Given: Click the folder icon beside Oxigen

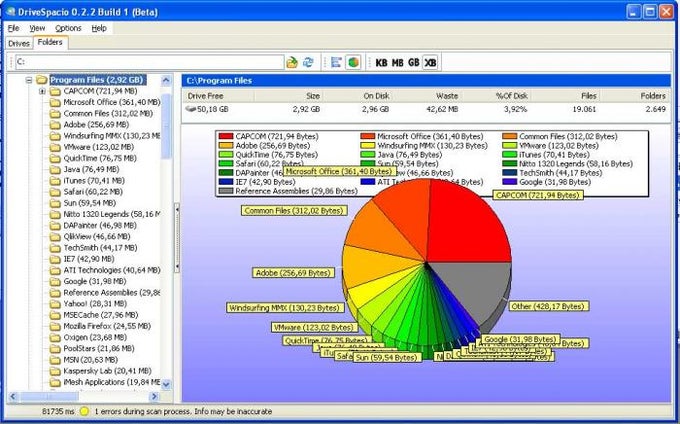Looking at the screenshot, I should click(55, 338).
